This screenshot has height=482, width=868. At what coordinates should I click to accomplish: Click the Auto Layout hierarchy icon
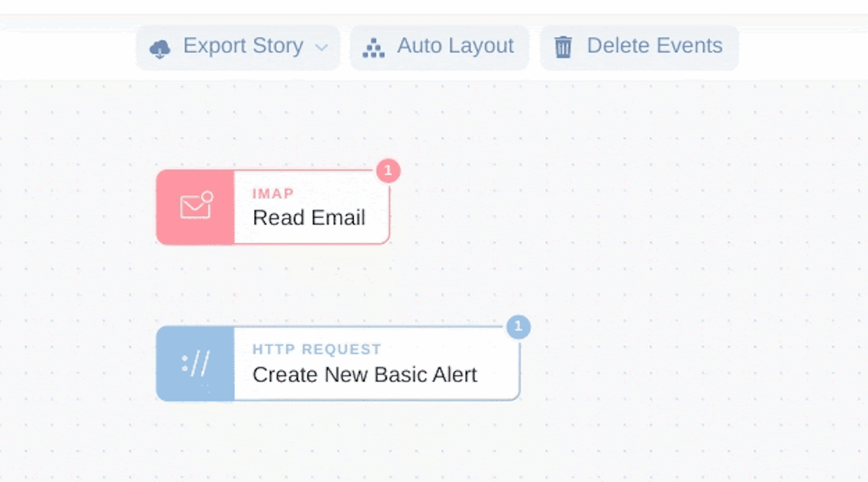coord(373,48)
